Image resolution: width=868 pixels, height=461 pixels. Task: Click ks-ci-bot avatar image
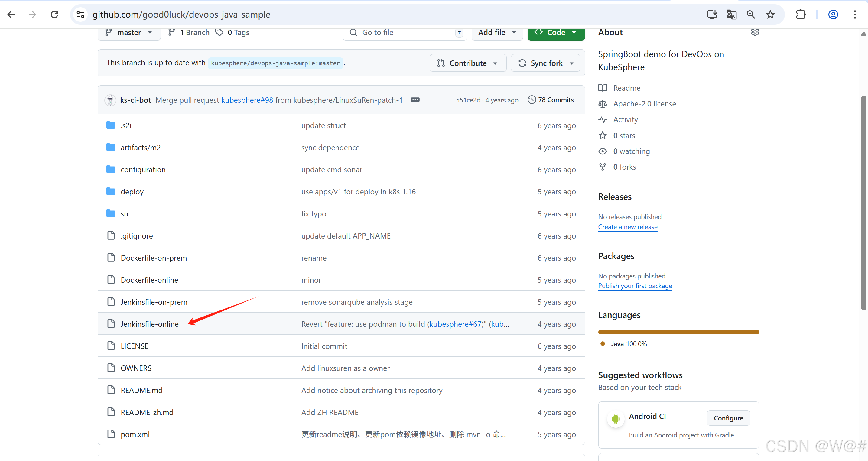(110, 100)
